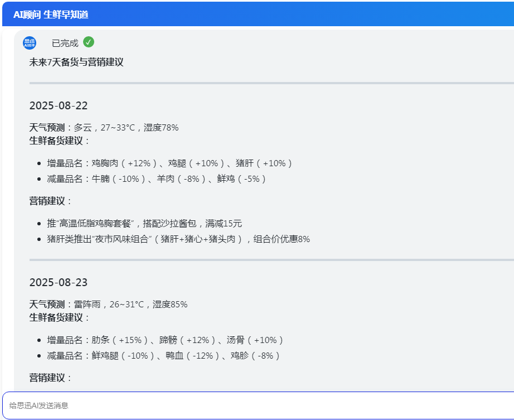Viewport: 514px width, 420px height.
Task: Click the 减量品名 line listing 牛腩
Action: [x=157, y=179]
